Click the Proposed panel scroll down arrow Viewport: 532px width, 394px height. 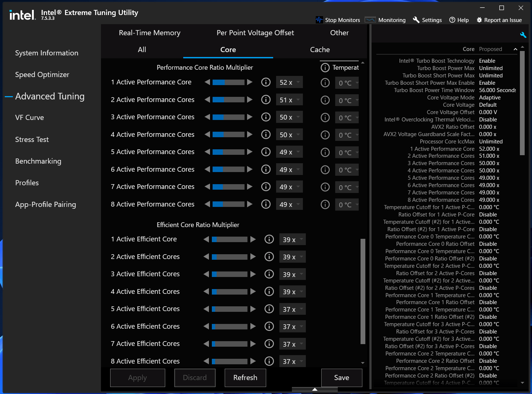coord(522,383)
